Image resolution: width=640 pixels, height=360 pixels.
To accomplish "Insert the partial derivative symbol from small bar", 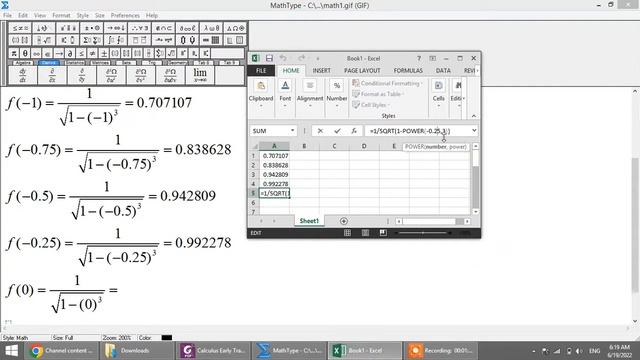I will point(70,53).
